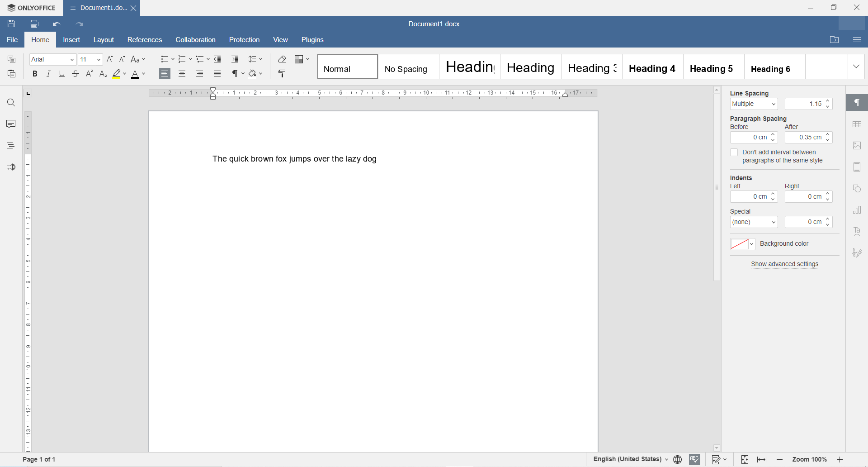Click Fit to width button
The width and height of the screenshot is (868, 467).
pyautogui.click(x=762, y=460)
